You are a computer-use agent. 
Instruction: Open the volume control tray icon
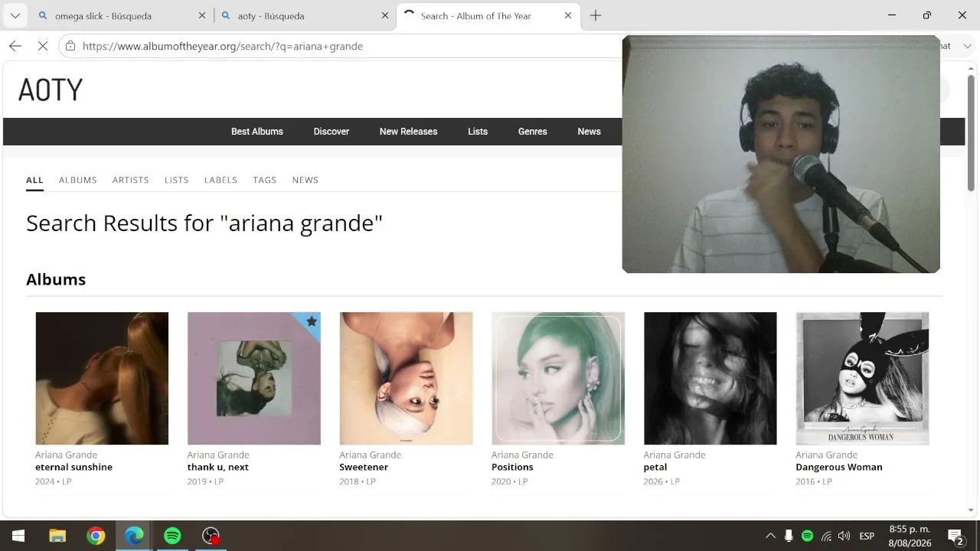click(844, 536)
